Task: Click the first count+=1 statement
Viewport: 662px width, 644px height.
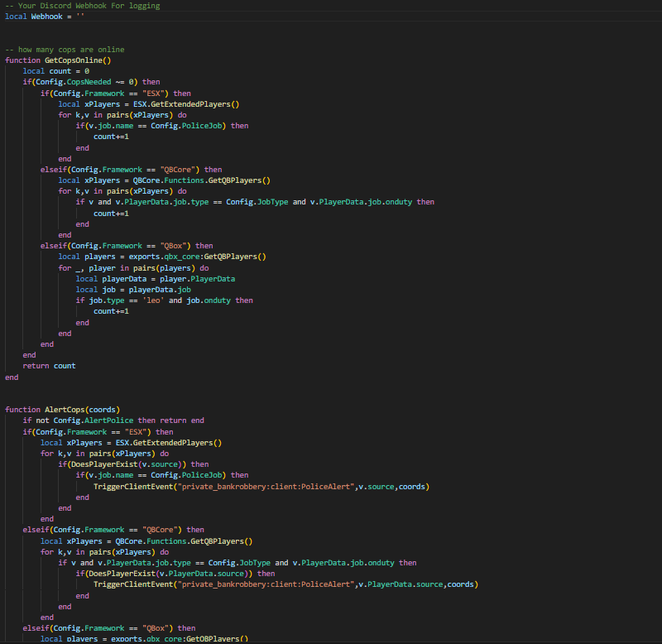Action: pos(111,137)
